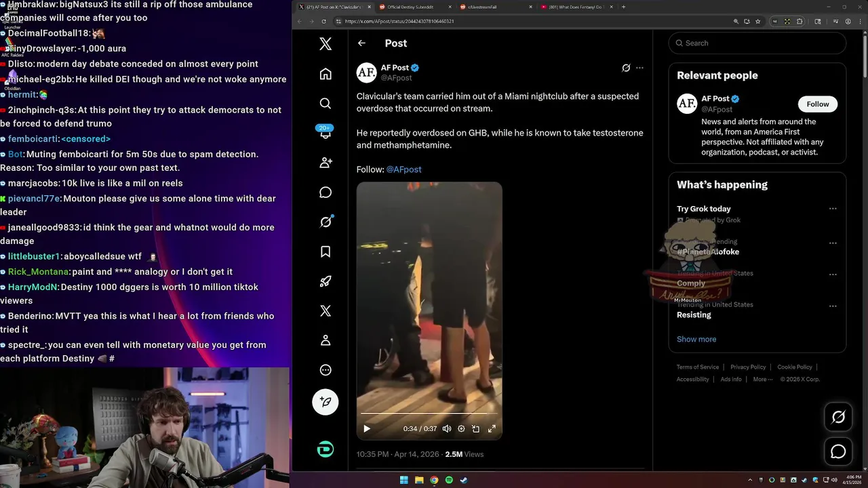The image size is (868, 488).
Task: Open the Premium X icon in sidebar
Action: (325, 311)
